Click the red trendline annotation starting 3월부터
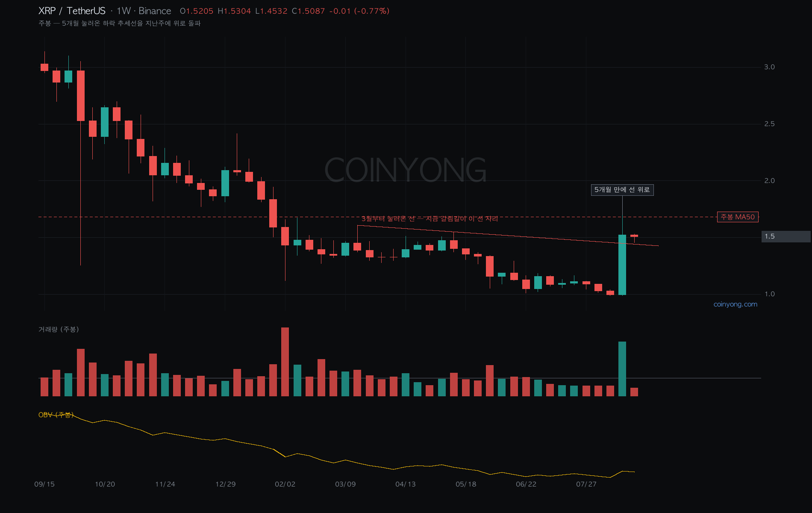This screenshot has height=513, width=812. tap(430, 218)
